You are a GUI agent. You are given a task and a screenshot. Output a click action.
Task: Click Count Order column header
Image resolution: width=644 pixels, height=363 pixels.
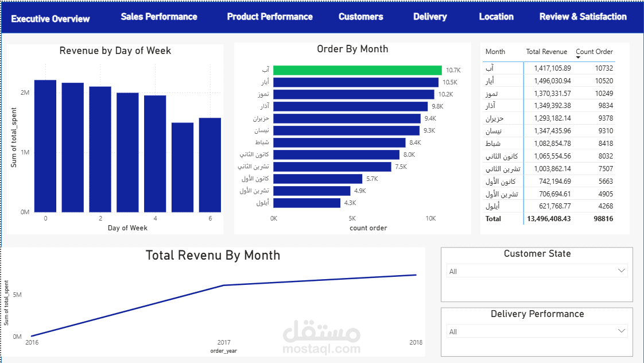[594, 51]
